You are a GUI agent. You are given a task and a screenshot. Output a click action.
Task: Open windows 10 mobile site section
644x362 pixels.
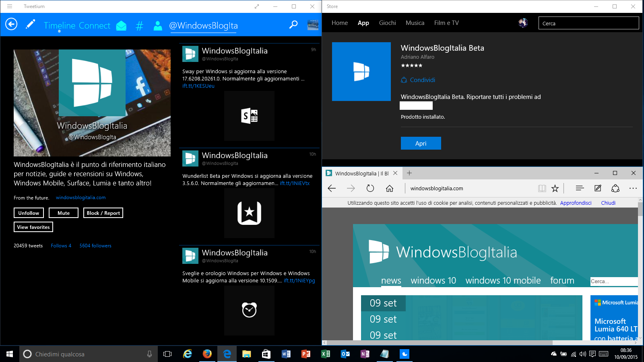[x=503, y=280]
